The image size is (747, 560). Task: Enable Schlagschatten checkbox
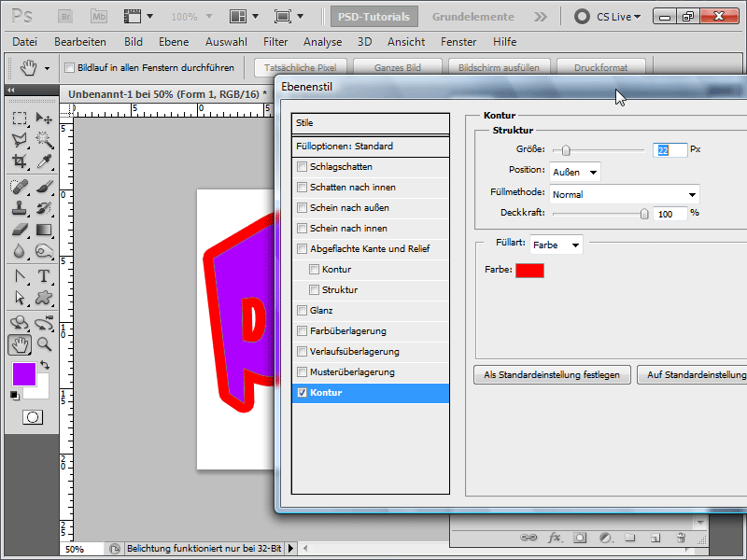click(x=302, y=167)
